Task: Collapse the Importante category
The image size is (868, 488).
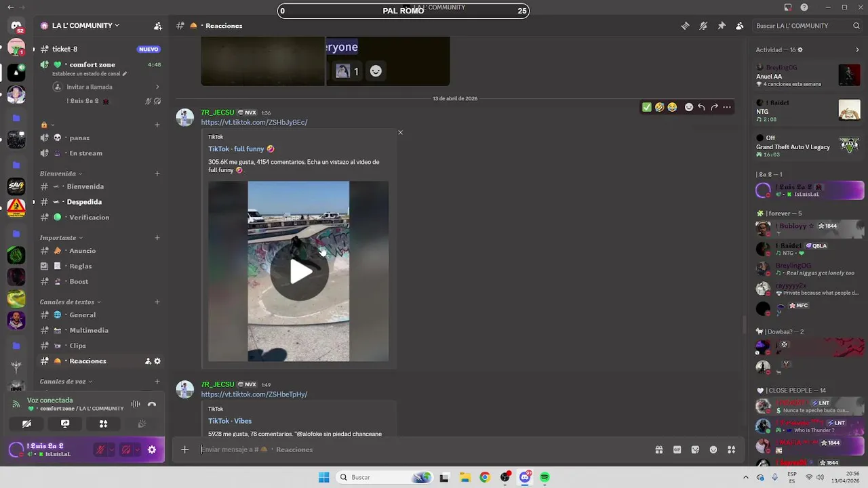Action: coord(61,238)
